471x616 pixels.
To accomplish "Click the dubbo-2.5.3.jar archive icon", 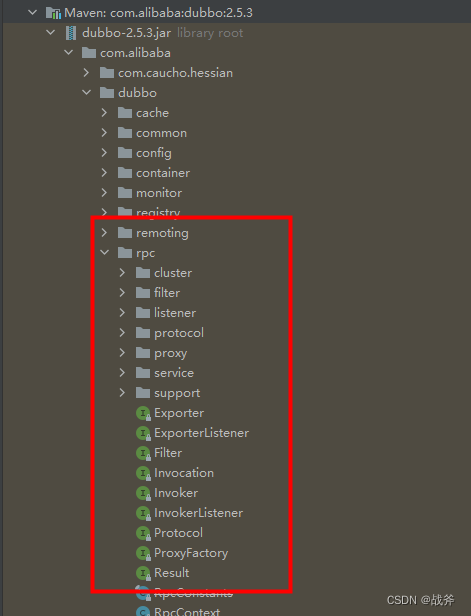I will (71, 33).
